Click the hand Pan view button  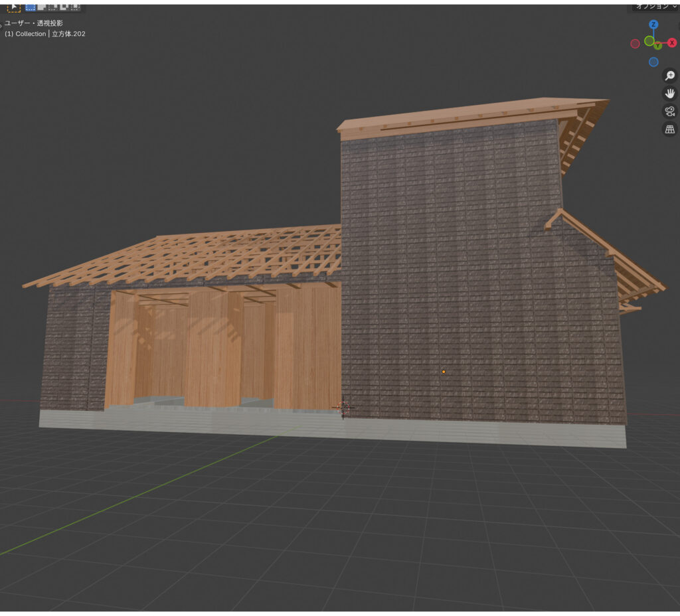[670, 94]
